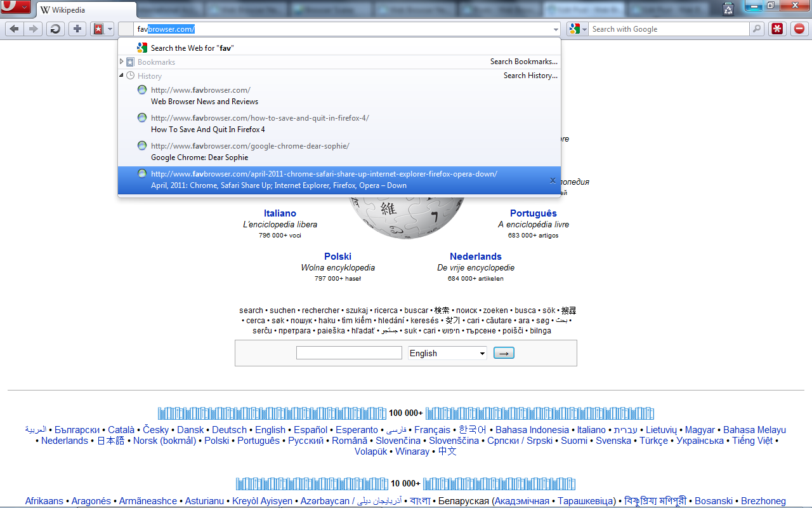Open the closed tabs trash icon
This screenshot has height=508, width=812.
tap(728, 8)
